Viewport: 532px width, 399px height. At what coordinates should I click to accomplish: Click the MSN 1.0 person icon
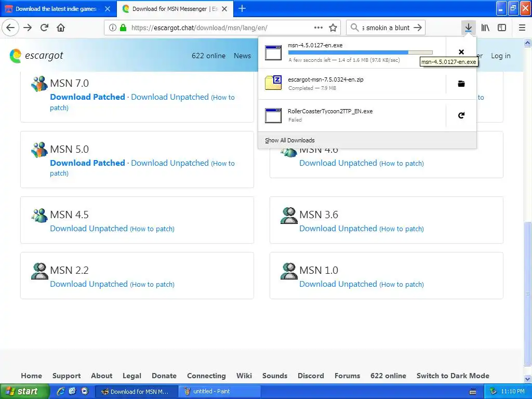[x=289, y=271]
